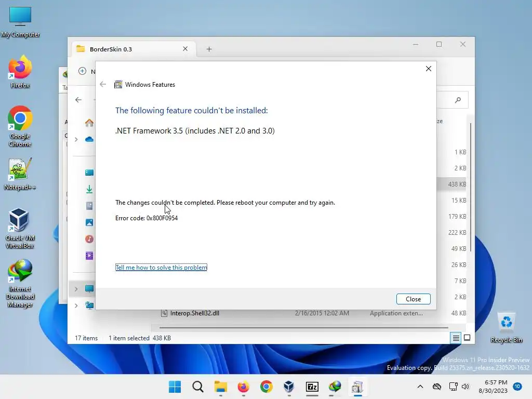Open Pictures folder in Explorer sidebar

(x=89, y=222)
